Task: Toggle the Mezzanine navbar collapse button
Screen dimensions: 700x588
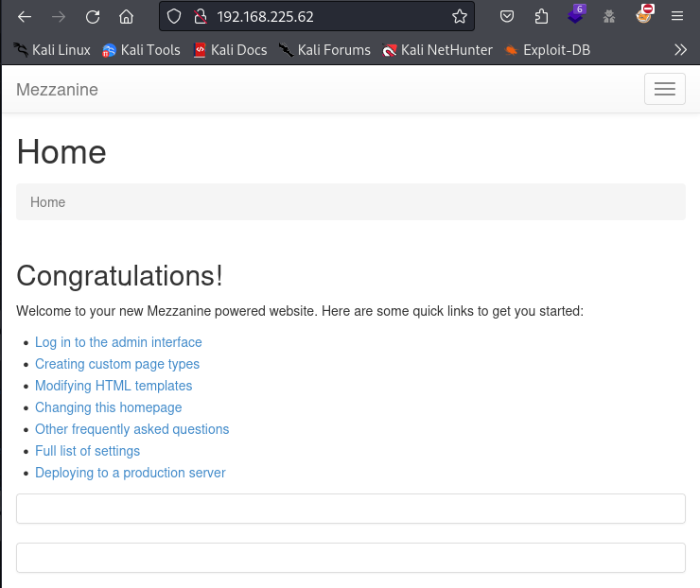Action: coord(664,89)
